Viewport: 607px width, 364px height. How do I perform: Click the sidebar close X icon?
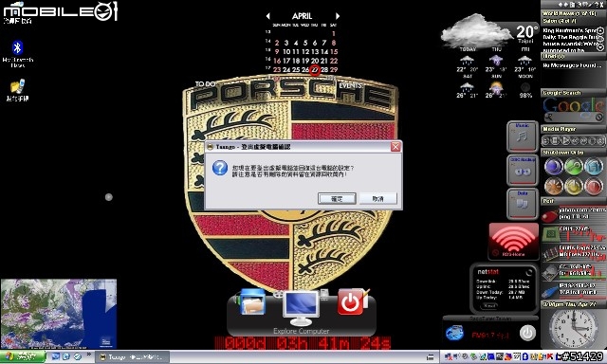pyautogui.click(x=603, y=5)
